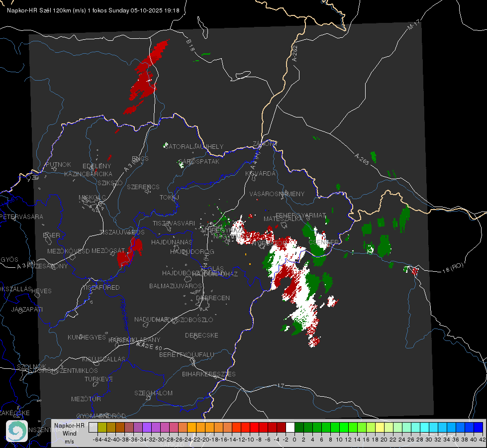Click the VÁSÁROSNAMÉNY city label
The height and width of the screenshot is (448, 487).
point(277,194)
